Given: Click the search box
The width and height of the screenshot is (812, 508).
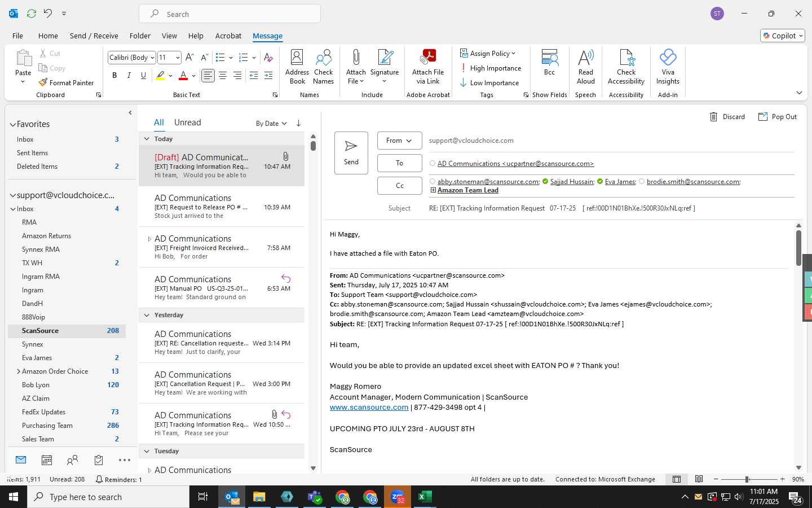Looking at the screenshot, I should (230, 14).
